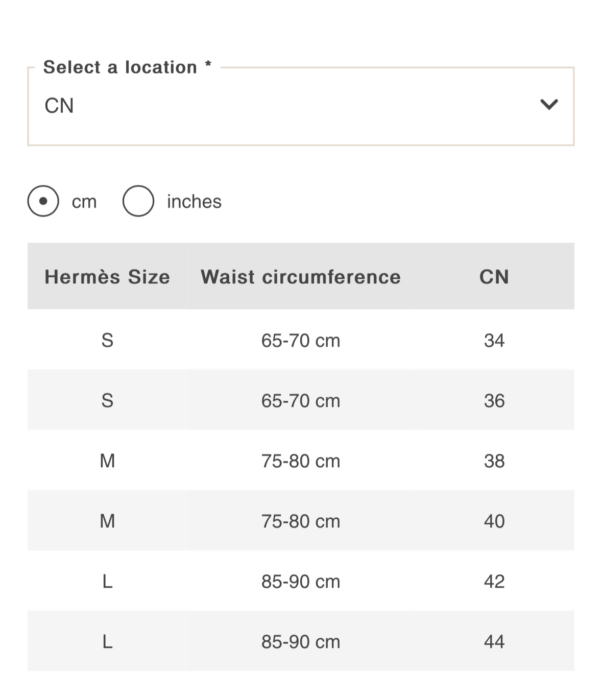Select the CN size 40 cell
Image resolution: width=602 pixels, height=700 pixels.
[x=494, y=521]
